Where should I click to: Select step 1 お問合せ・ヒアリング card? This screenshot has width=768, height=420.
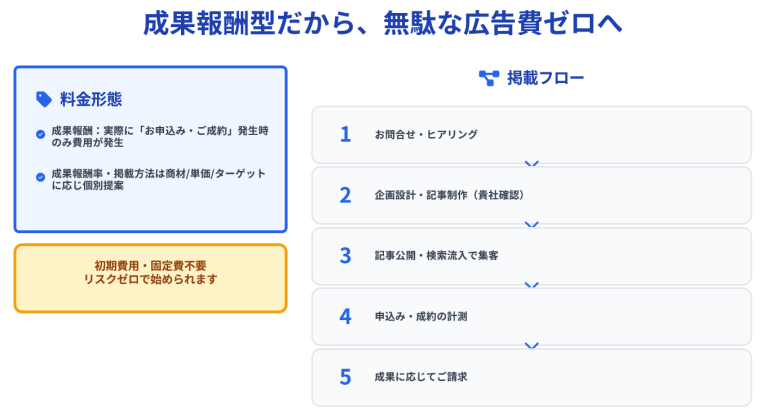pos(531,134)
